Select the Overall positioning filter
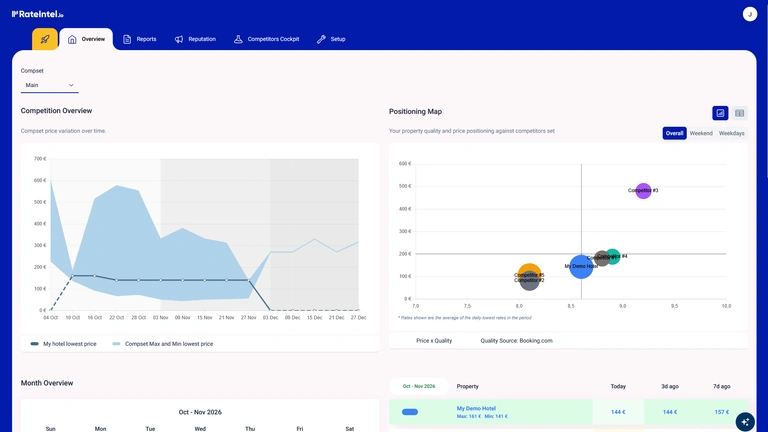 point(674,133)
